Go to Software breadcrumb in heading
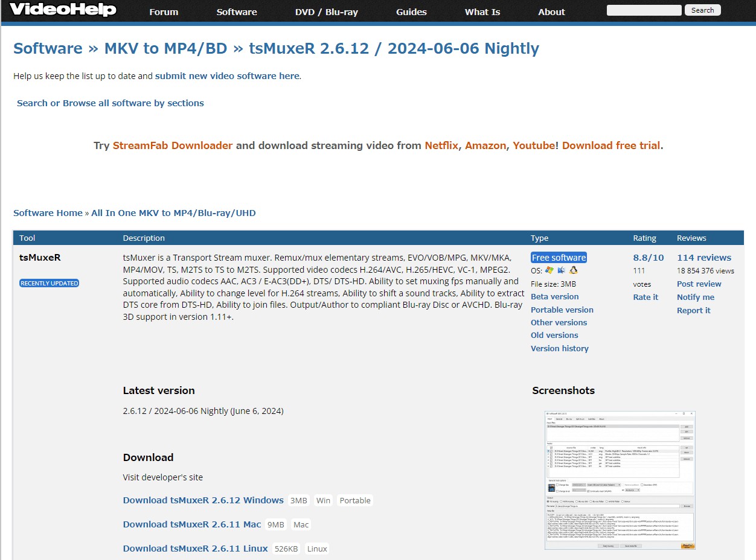Image resolution: width=756 pixels, height=560 pixels. pyautogui.click(x=48, y=48)
